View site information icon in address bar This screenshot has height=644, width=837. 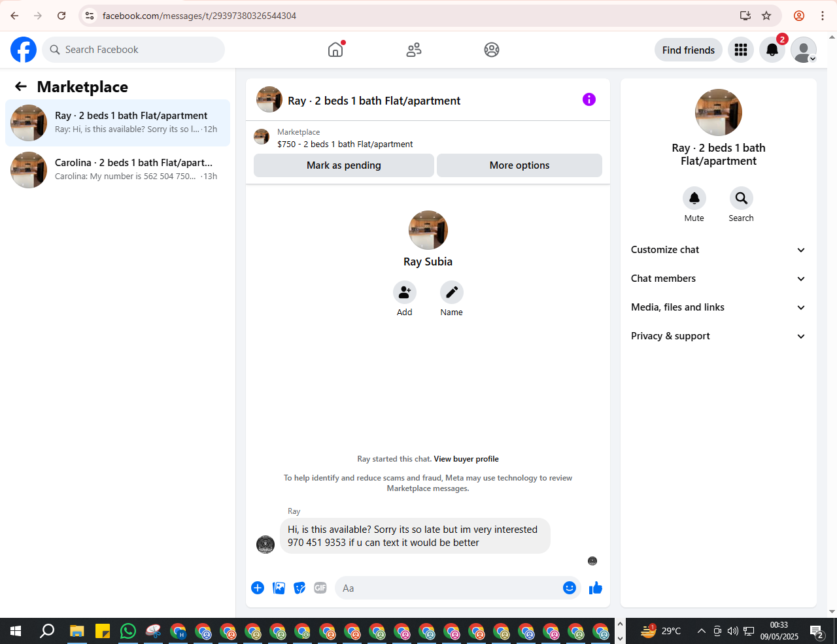click(x=90, y=16)
